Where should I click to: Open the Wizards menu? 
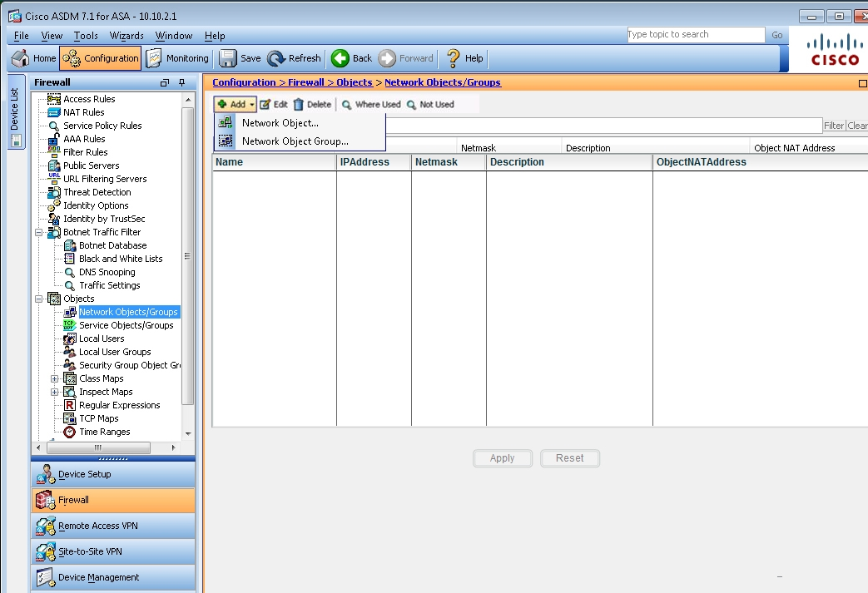click(126, 36)
